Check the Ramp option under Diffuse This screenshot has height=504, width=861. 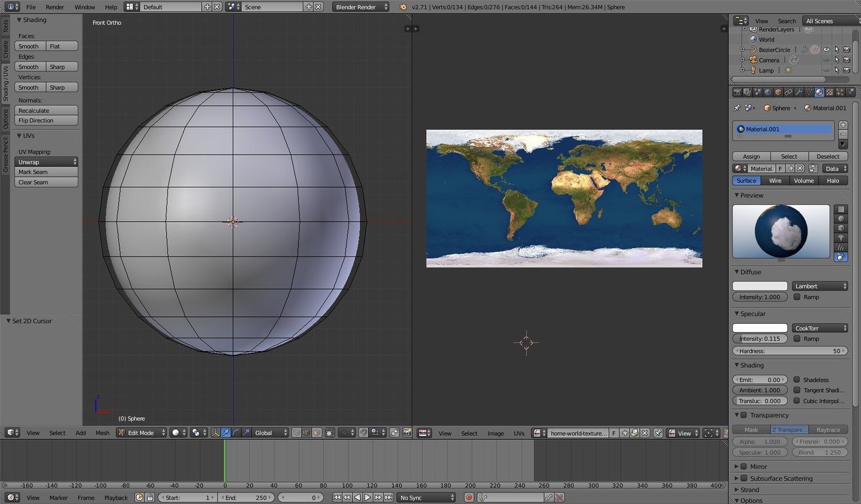click(x=797, y=297)
